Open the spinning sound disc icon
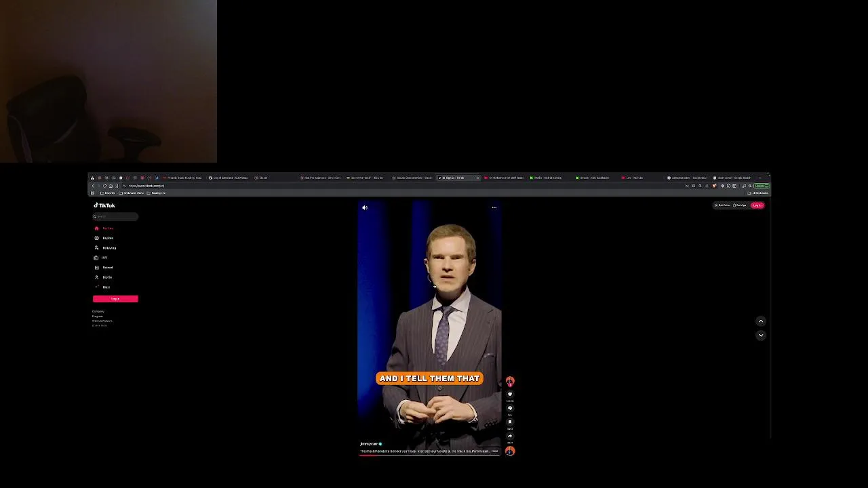This screenshot has height=488, width=868. 510,451
